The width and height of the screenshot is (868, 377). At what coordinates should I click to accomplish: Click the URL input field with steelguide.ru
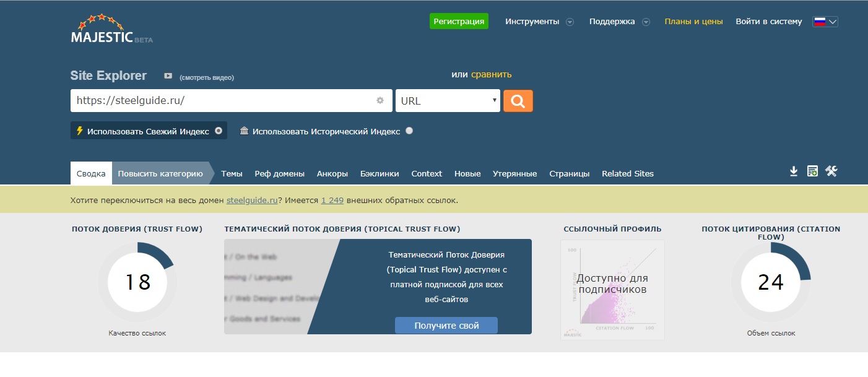(x=232, y=101)
